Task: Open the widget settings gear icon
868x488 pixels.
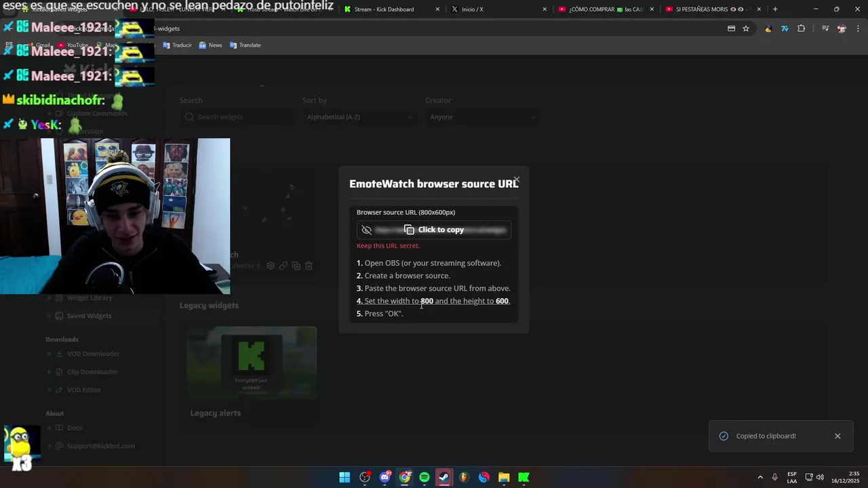Action: point(271,266)
